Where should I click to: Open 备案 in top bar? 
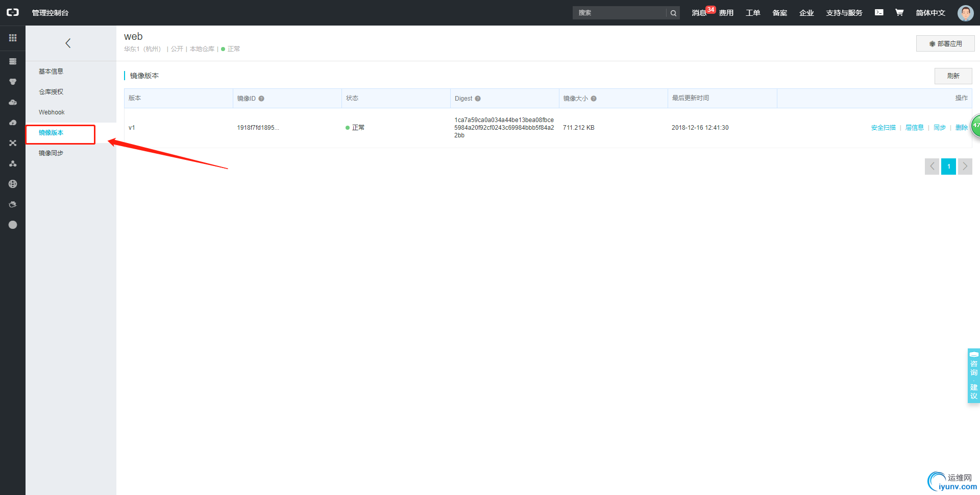pos(779,13)
